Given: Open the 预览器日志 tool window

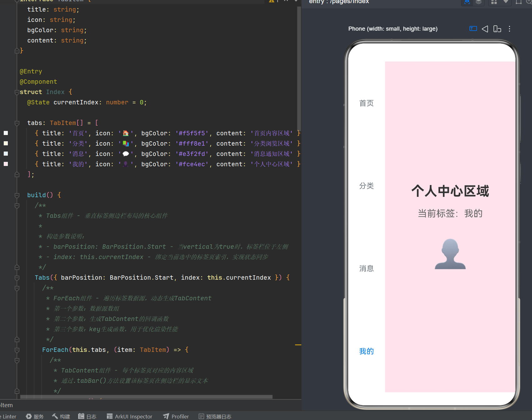Looking at the screenshot, I should click(x=215, y=416).
